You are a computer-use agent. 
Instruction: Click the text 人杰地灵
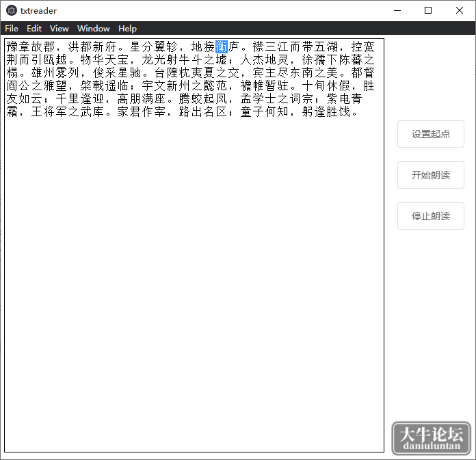click(265, 59)
